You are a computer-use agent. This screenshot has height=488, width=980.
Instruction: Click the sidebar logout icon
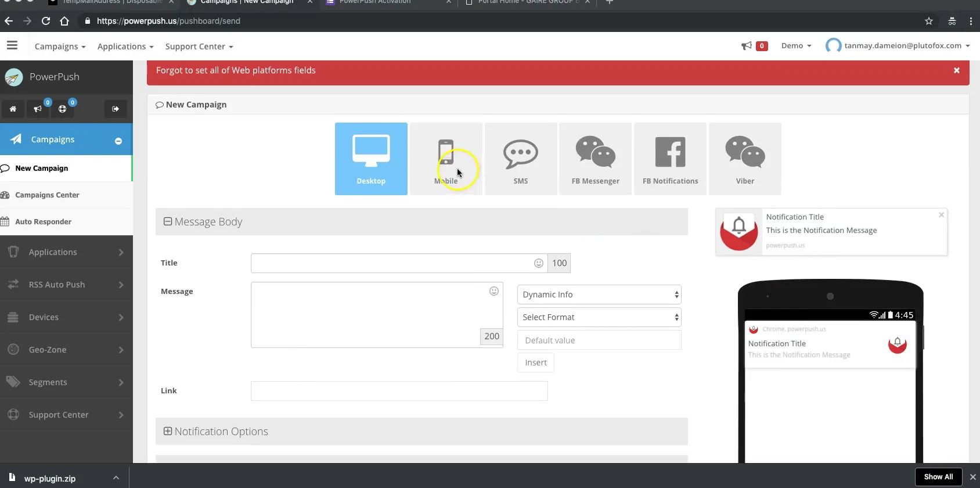pyautogui.click(x=116, y=109)
